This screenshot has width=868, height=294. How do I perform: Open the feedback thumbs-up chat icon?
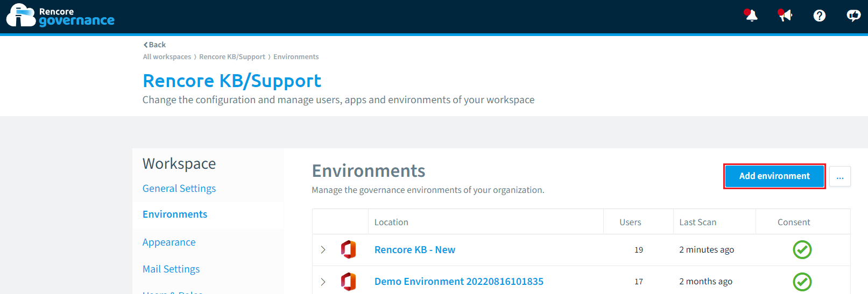point(853,16)
